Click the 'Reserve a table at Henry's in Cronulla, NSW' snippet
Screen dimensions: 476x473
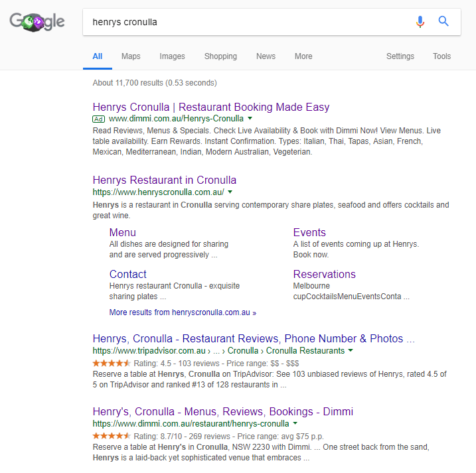click(261, 452)
